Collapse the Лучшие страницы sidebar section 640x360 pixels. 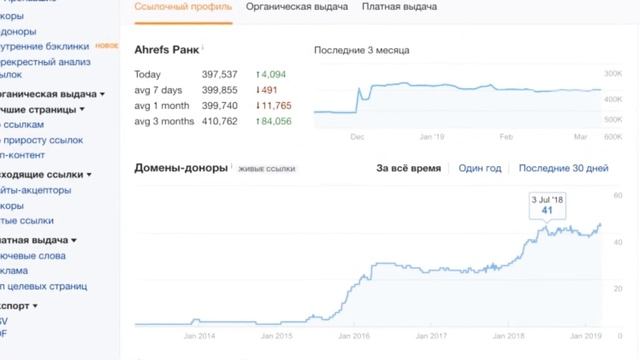(82, 110)
